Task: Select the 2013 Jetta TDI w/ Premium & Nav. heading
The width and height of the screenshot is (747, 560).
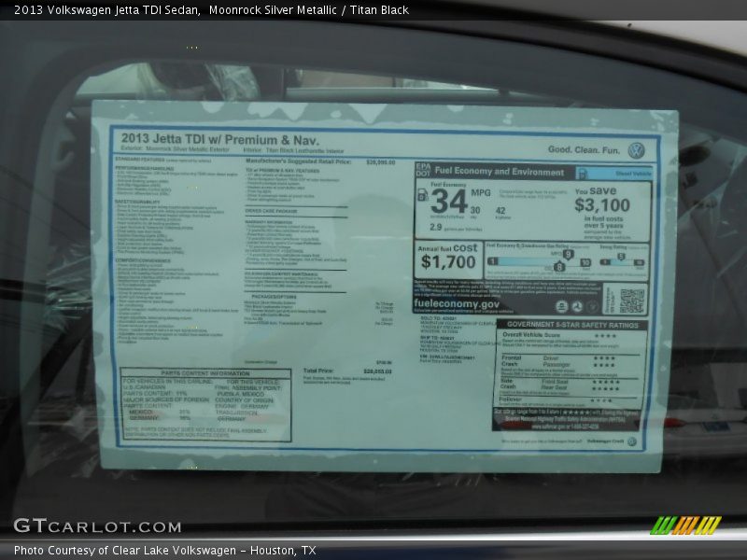Action: pos(219,139)
